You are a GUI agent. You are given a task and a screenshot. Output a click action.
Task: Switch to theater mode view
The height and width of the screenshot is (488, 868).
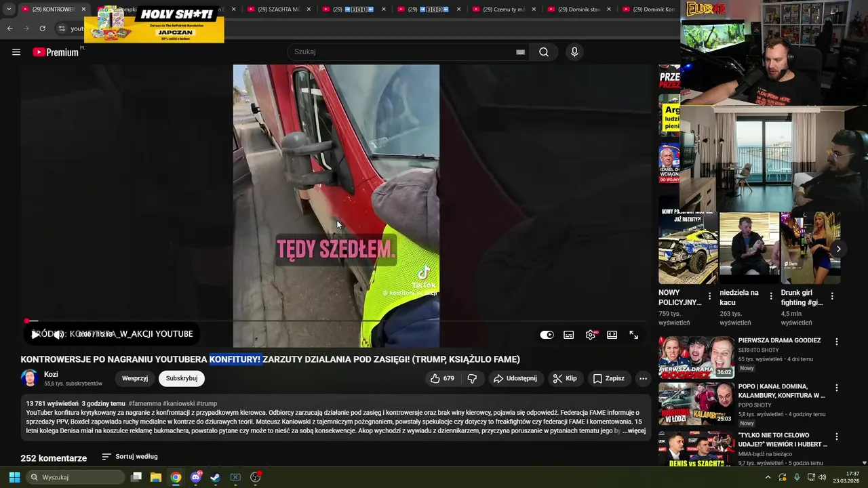click(x=612, y=335)
